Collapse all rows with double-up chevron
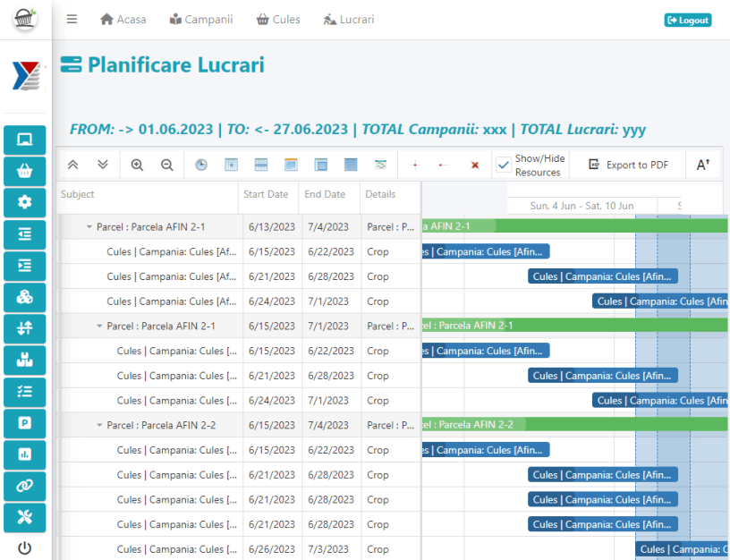This screenshot has height=560, width=730. click(73, 165)
